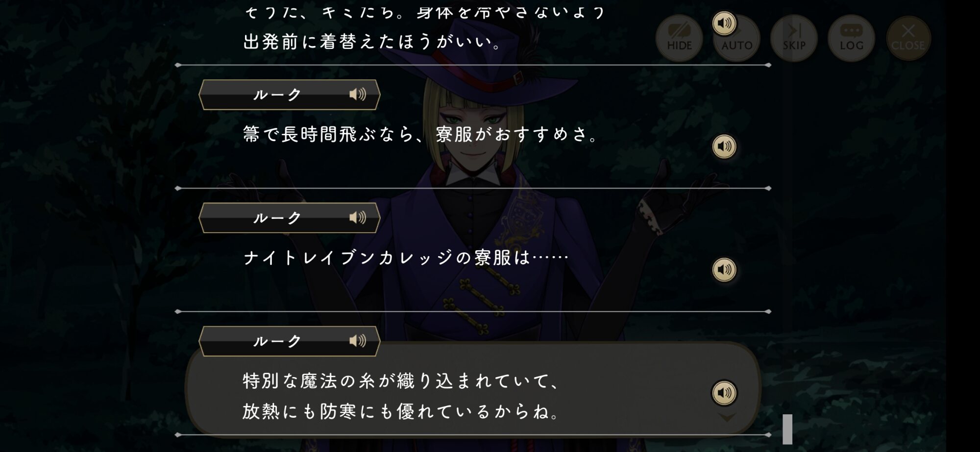
Task: Select the first ルーク name plate
Action: click(x=289, y=95)
